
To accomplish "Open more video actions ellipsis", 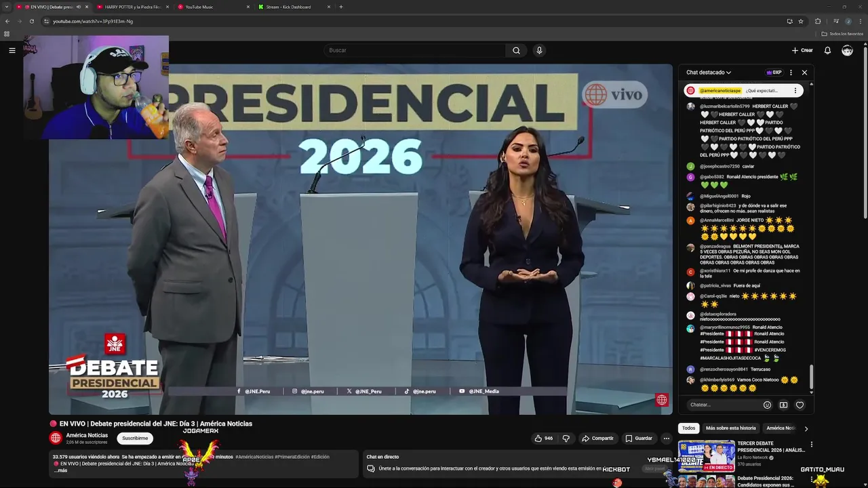I will (666, 439).
